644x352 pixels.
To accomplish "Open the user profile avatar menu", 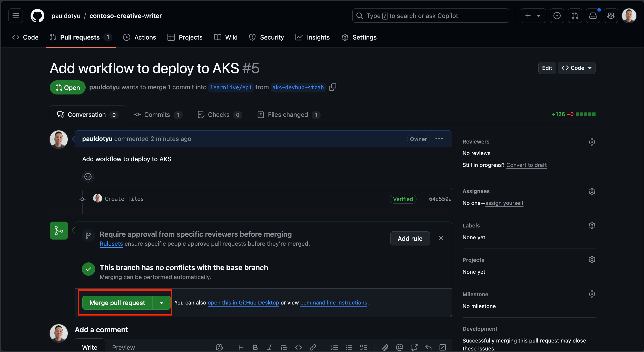I will 629,16.
